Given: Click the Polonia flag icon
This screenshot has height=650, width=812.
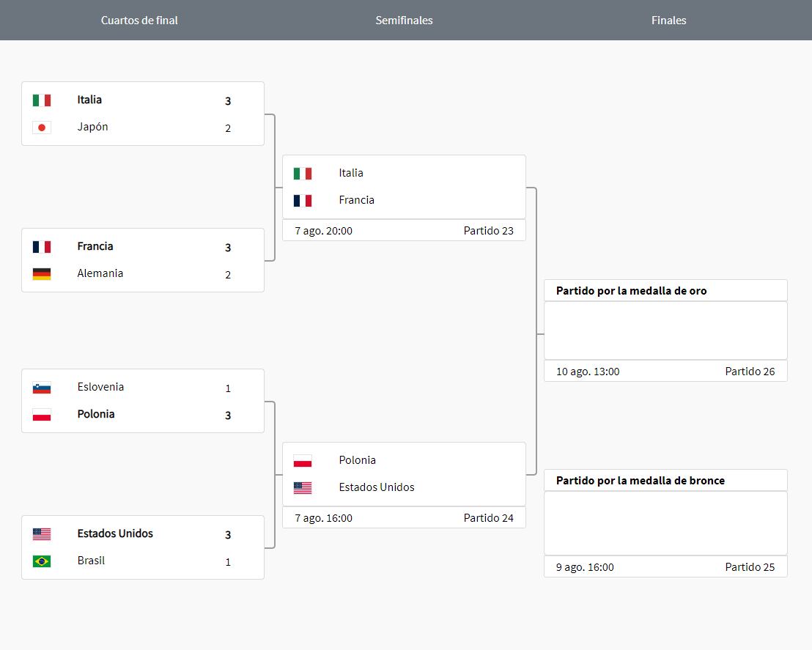Looking at the screenshot, I should point(42,414).
